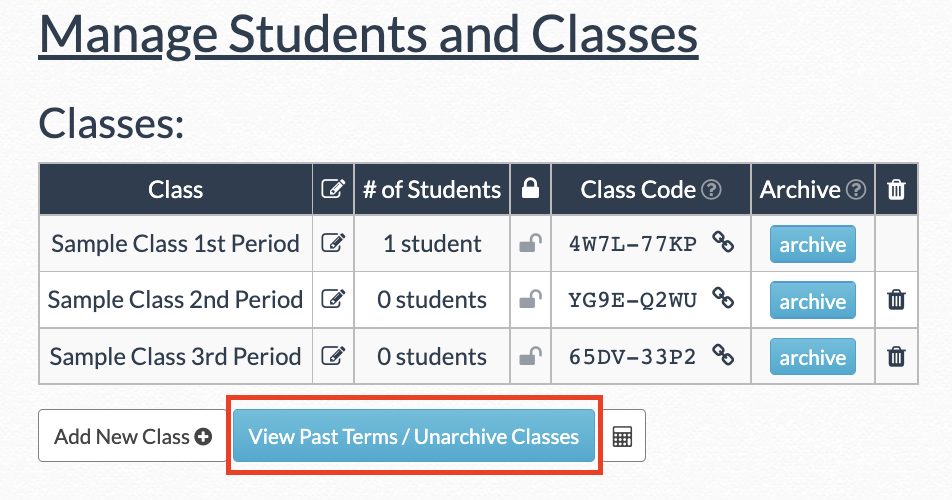Toggle lock for Sample Class 3rd Period
The image size is (952, 500).
(530, 356)
